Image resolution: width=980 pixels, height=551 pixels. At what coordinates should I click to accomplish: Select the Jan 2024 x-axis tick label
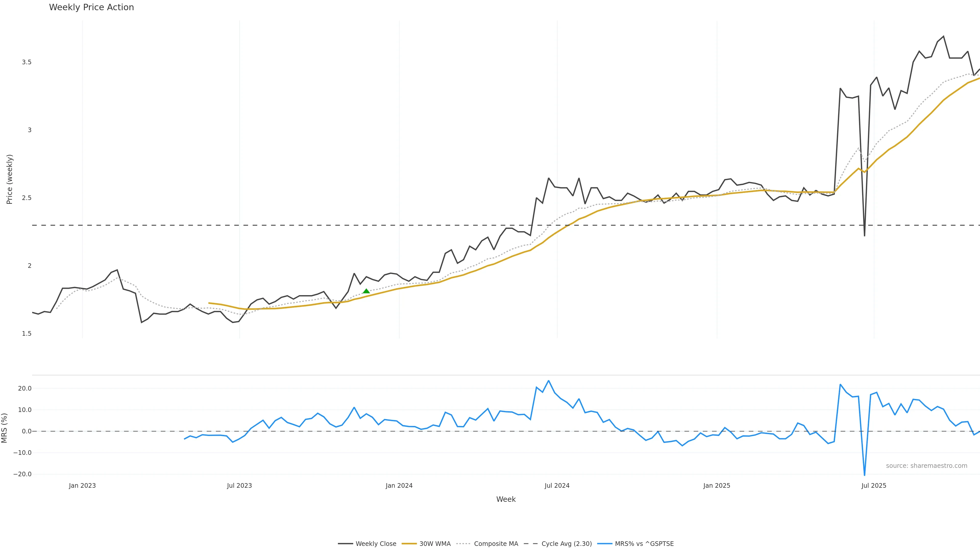coord(399,486)
